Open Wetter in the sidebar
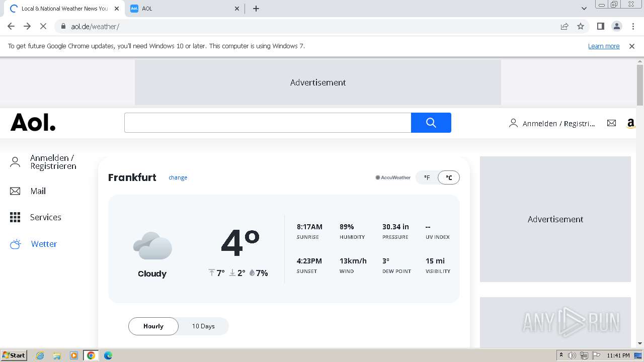 click(x=44, y=244)
